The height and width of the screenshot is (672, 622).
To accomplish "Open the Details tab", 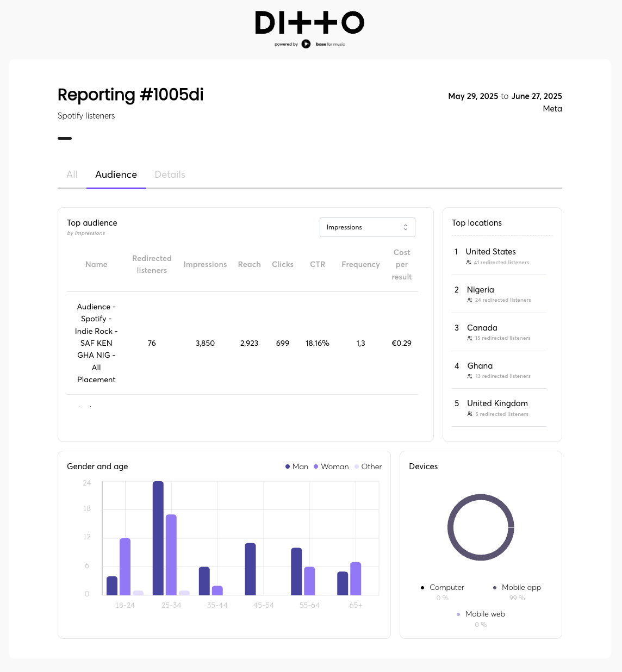I will pyautogui.click(x=170, y=175).
